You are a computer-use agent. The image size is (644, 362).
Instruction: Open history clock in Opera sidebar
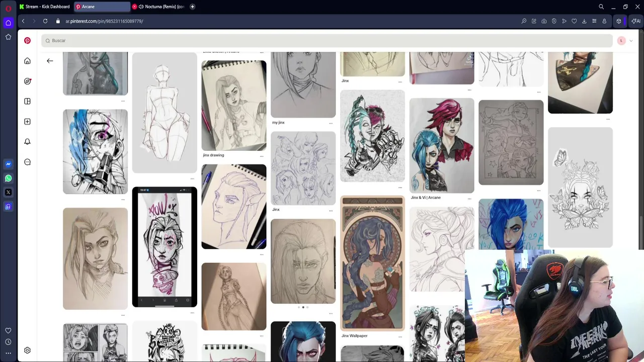coord(8,342)
